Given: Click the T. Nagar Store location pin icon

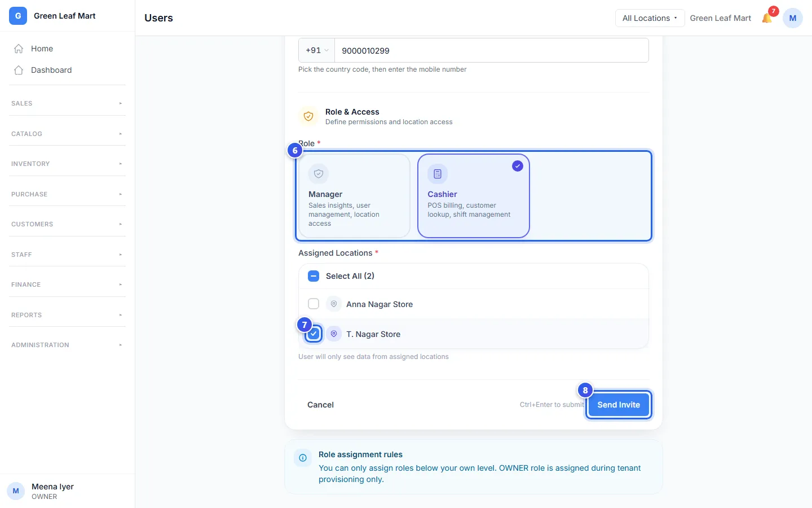Looking at the screenshot, I should pyautogui.click(x=334, y=334).
